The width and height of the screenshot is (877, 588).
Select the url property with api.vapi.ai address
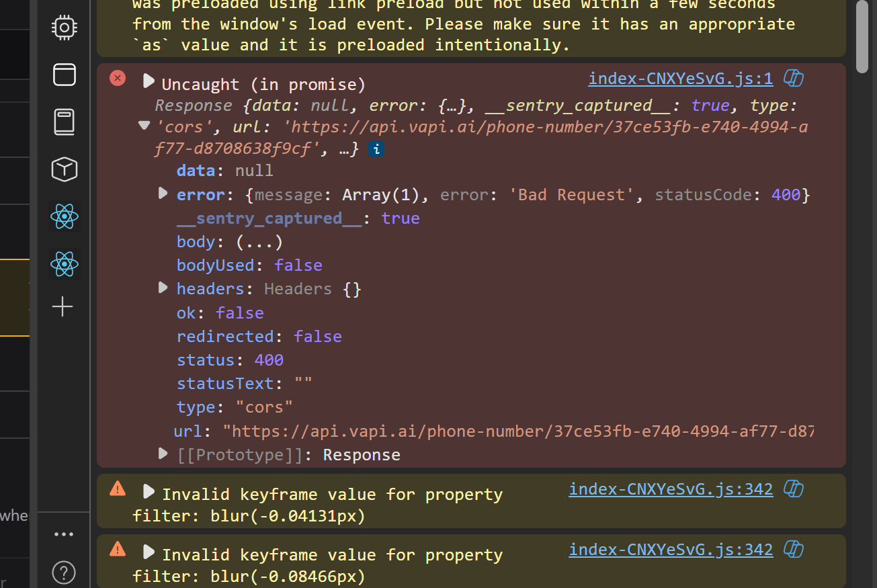(493, 431)
